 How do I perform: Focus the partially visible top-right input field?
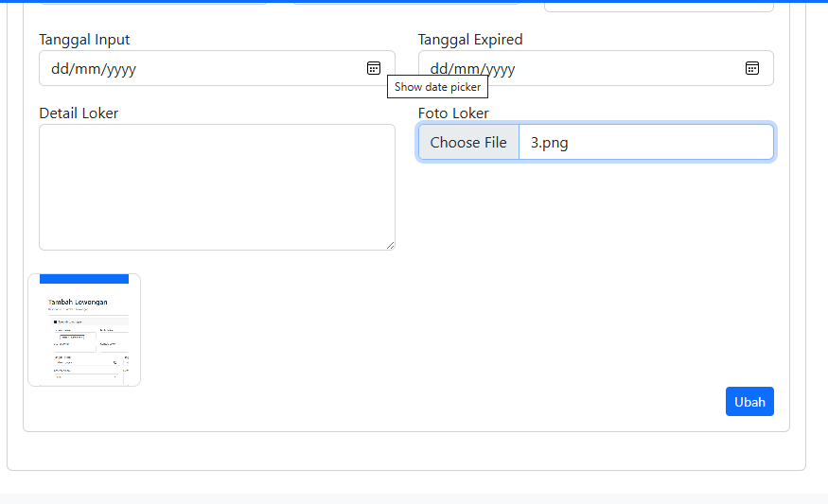tap(659, 5)
